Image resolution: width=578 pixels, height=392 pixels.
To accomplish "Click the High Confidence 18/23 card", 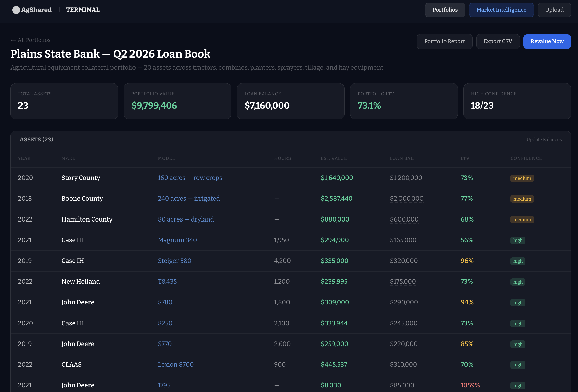I will 517,101.
